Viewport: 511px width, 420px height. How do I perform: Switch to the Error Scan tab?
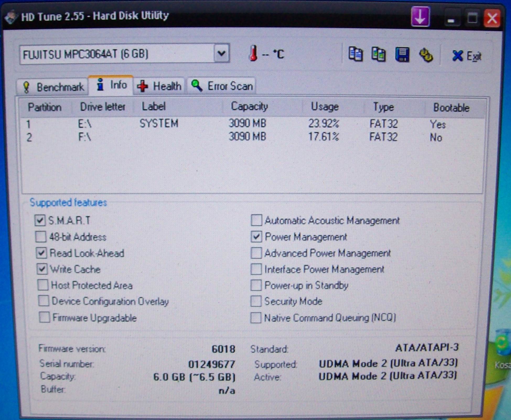[222, 86]
